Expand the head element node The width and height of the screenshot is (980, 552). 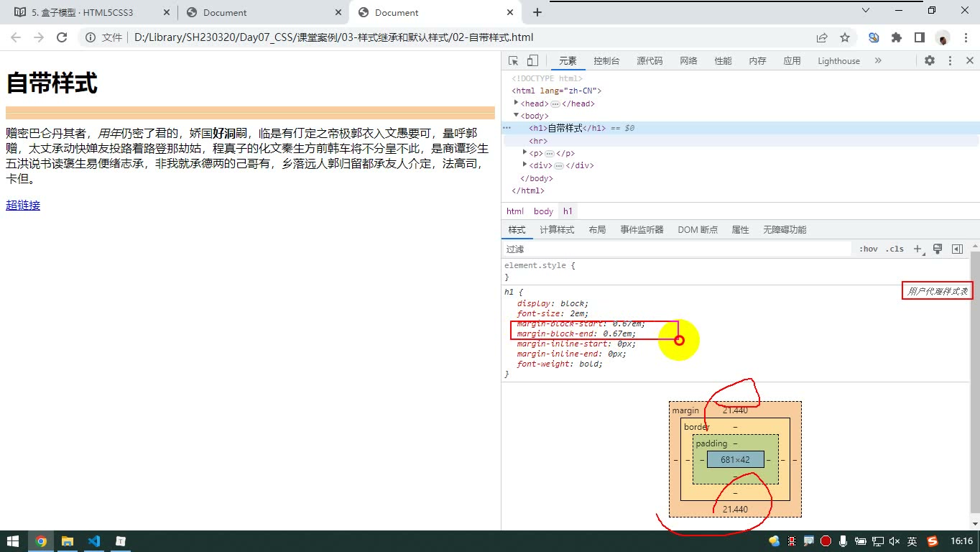click(516, 103)
